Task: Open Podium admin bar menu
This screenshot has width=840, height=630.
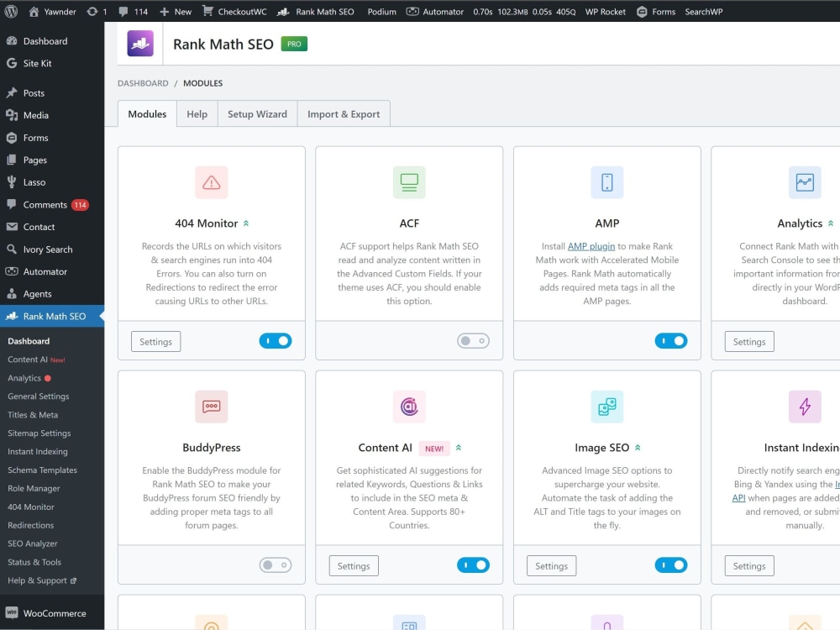Action: (382, 11)
